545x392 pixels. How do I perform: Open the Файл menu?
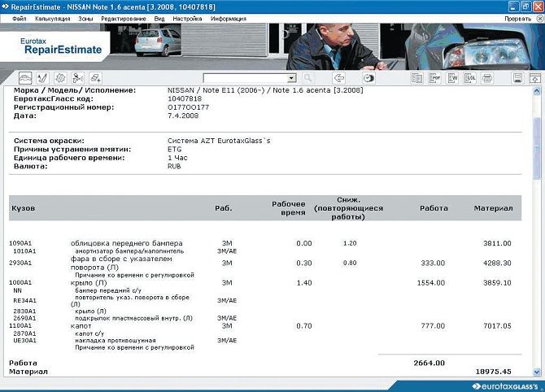point(20,19)
